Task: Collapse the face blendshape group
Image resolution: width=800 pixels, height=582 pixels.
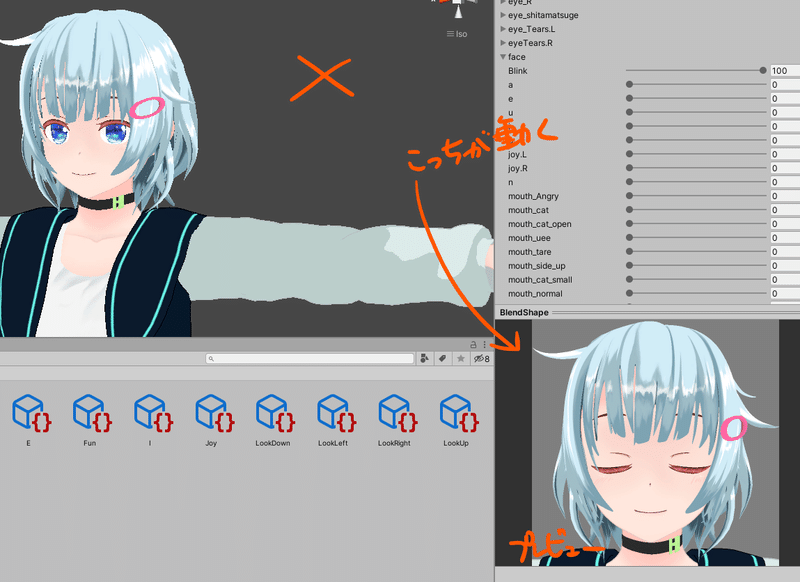Action: pos(503,57)
